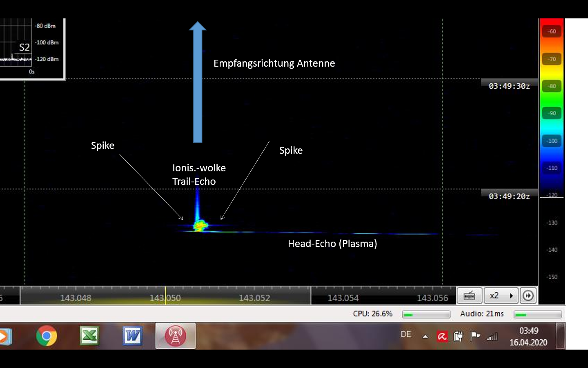Click the -120 threshold line on the color scale

552,197
